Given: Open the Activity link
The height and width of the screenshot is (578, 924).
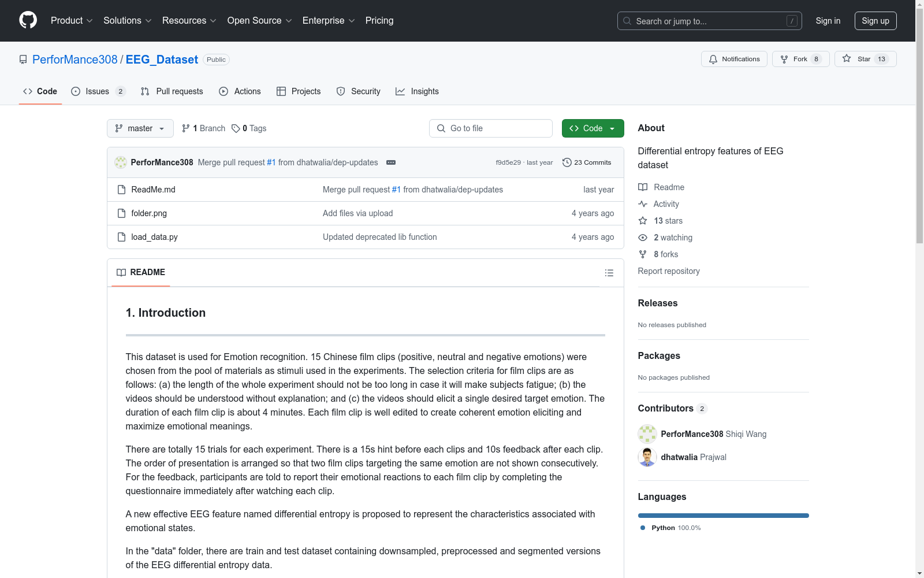Looking at the screenshot, I should [x=658, y=204].
